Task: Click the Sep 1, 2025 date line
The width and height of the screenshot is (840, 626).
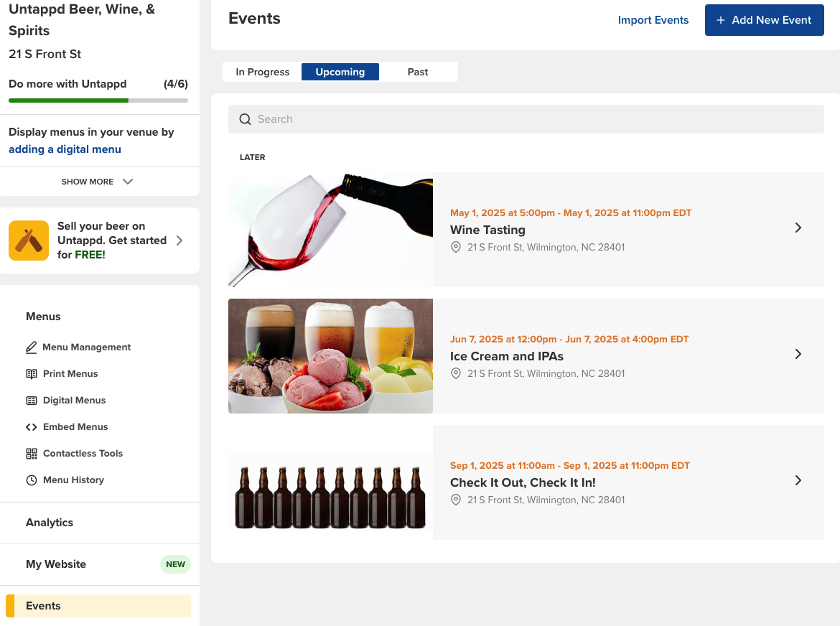Action: 570,466
